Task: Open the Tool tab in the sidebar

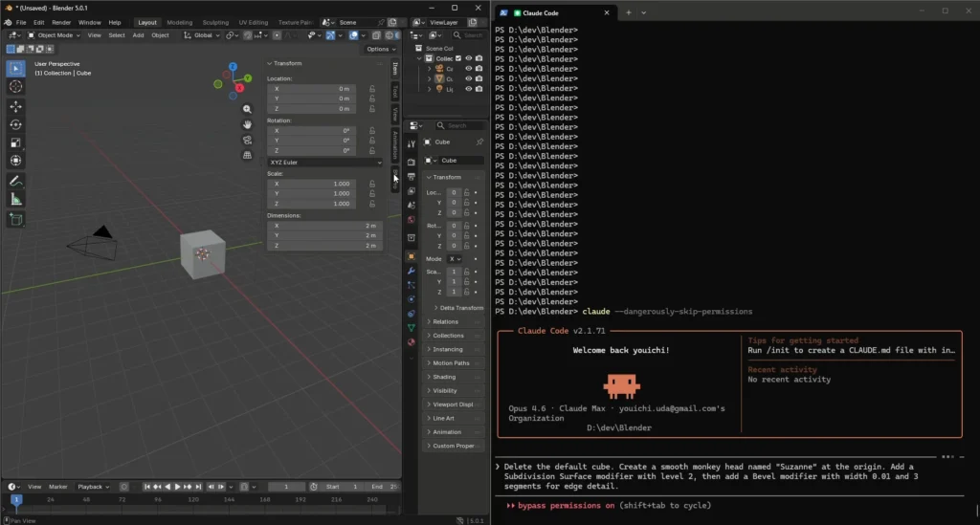Action: (x=395, y=92)
